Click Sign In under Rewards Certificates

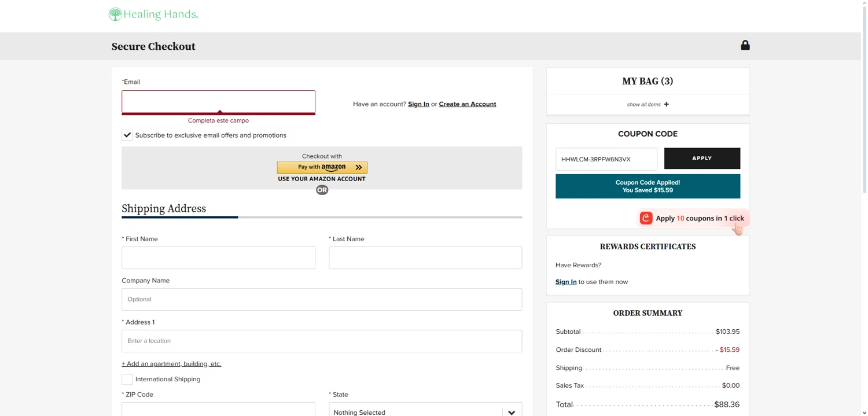pyautogui.click(x=566, y=282)
